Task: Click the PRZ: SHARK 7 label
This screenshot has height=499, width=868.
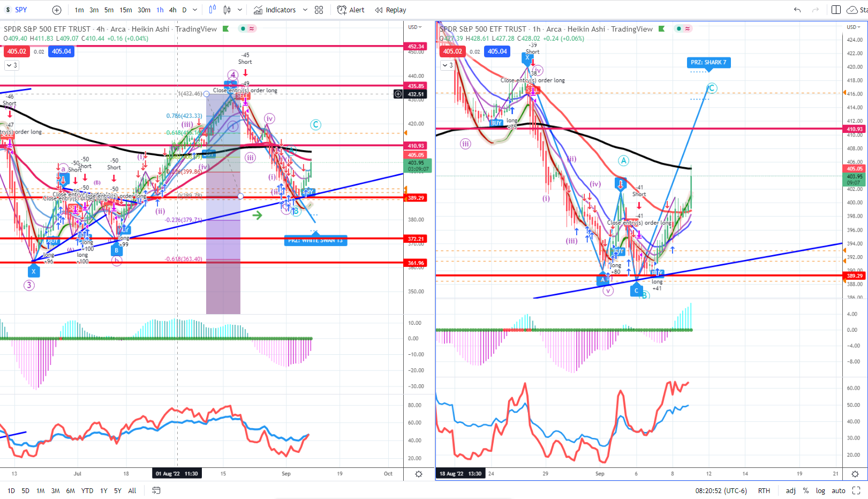Action: pyautogui.click(x=708, y=62)
